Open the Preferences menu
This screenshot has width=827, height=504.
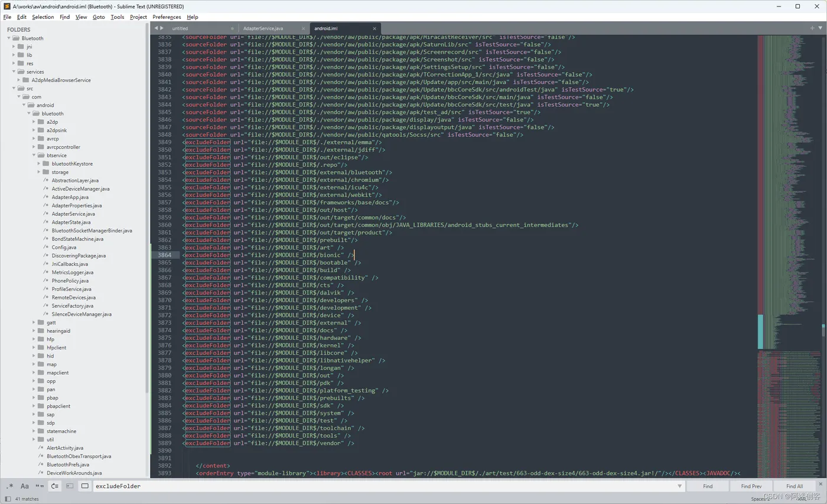coord(167,17)
